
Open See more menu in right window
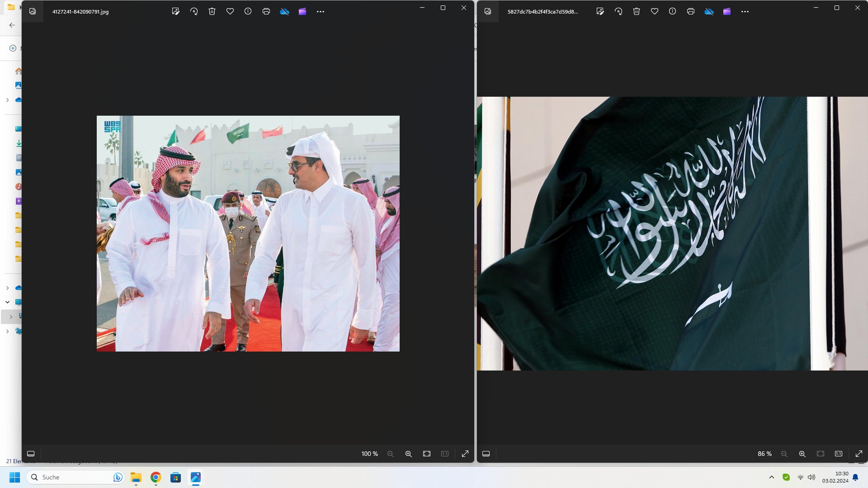(x=745, y=11)
